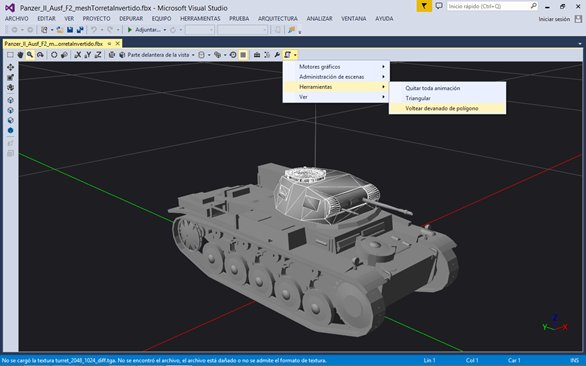Open the ARCHIVO menu
586x366 pixels.
[x=16, y=18]
